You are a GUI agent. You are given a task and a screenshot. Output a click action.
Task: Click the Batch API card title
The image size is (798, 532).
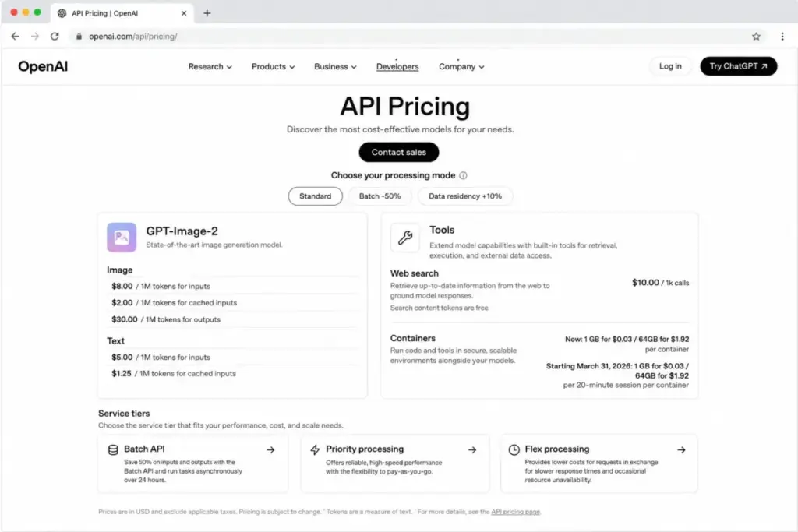[144, 449]
